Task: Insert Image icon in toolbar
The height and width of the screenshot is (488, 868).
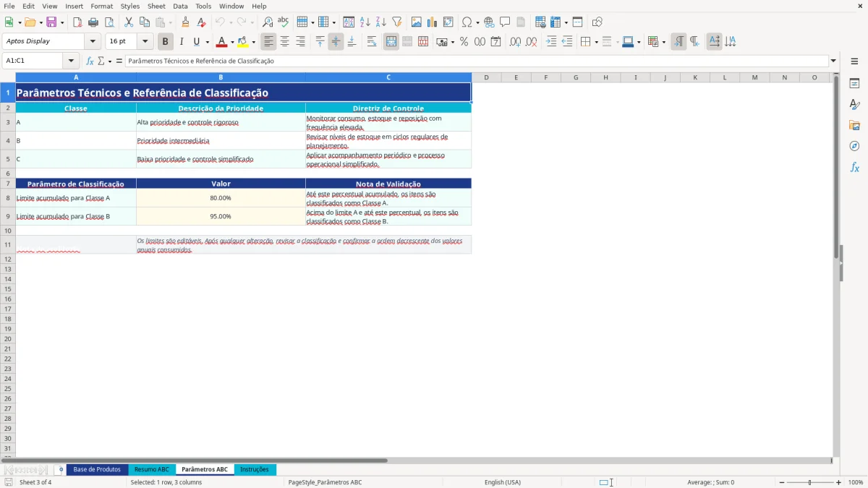Action: coord(417,22)
